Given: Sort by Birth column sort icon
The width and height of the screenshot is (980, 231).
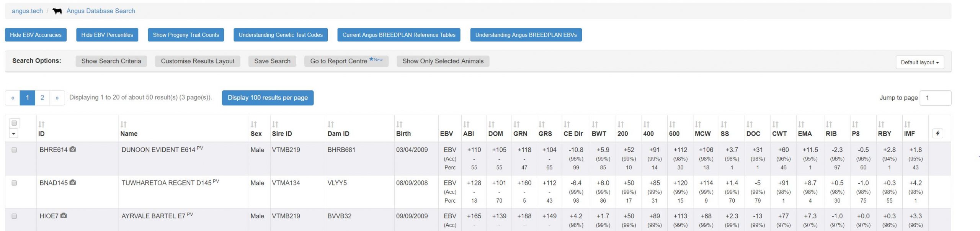Looking at the screenshot, I should (x=399, y=125).
